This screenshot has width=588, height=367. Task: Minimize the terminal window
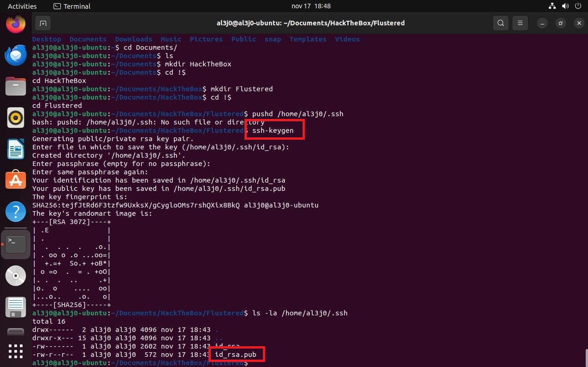(543, 23)
